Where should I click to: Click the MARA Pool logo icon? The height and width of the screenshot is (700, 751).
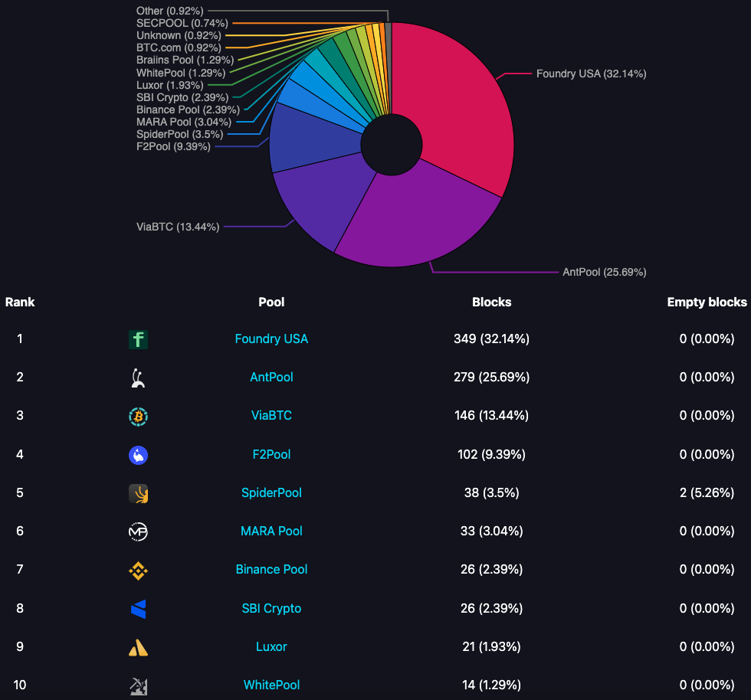click(x=138, y=532)
